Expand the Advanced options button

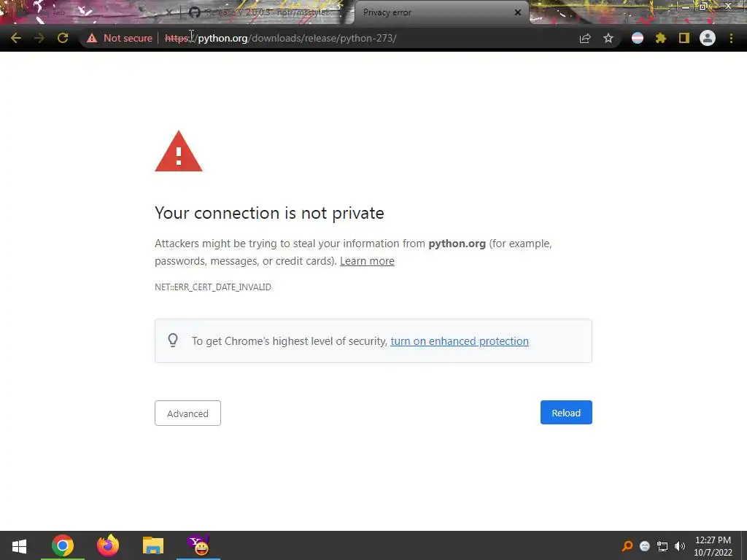point(187,413)
